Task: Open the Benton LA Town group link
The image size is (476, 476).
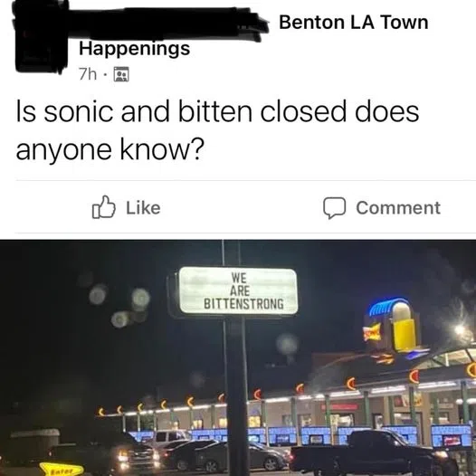Action: [x=353, y=23]
